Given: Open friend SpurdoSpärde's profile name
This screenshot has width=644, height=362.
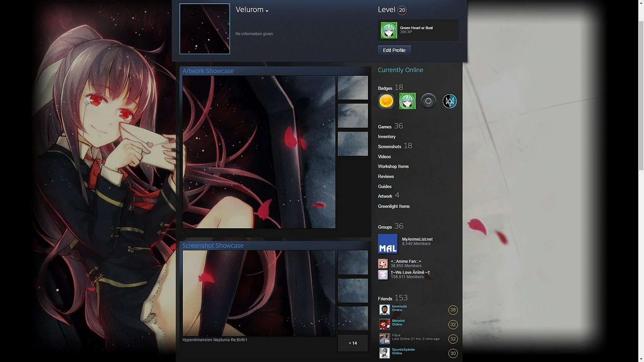Looking at the screenshot, I should tap(403, 350).
